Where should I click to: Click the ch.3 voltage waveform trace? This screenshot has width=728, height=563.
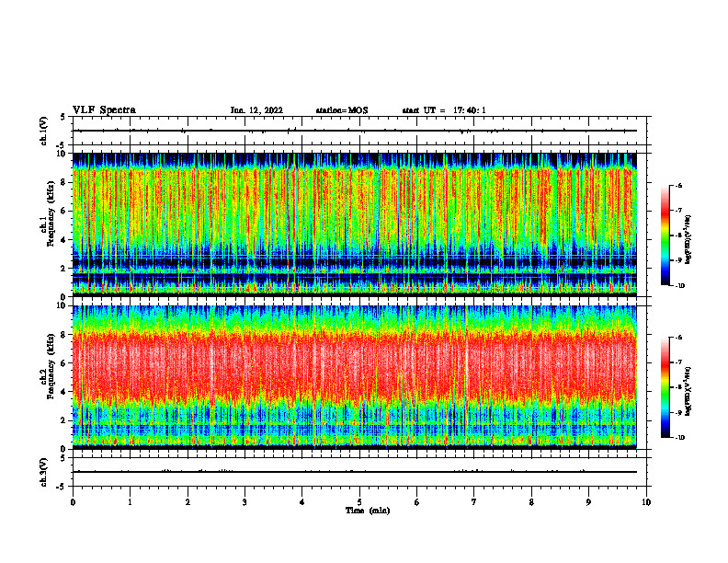355,472
